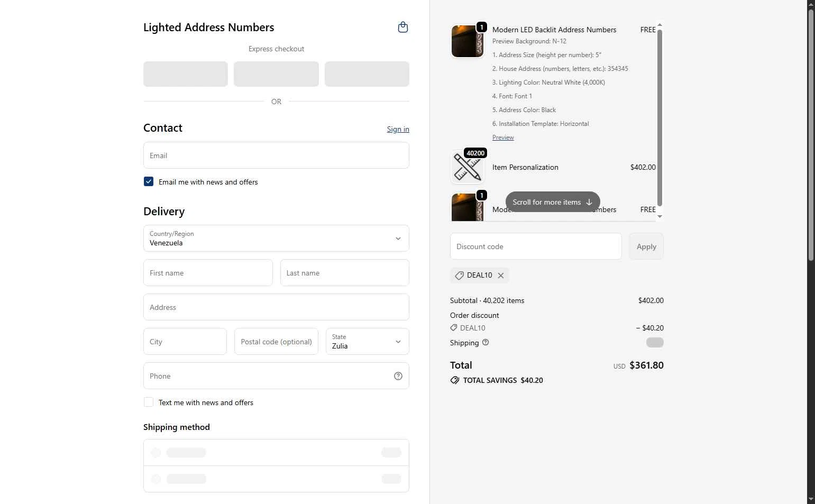
Task: Click the total savings tag icon
Action: (x=454, y=380)
